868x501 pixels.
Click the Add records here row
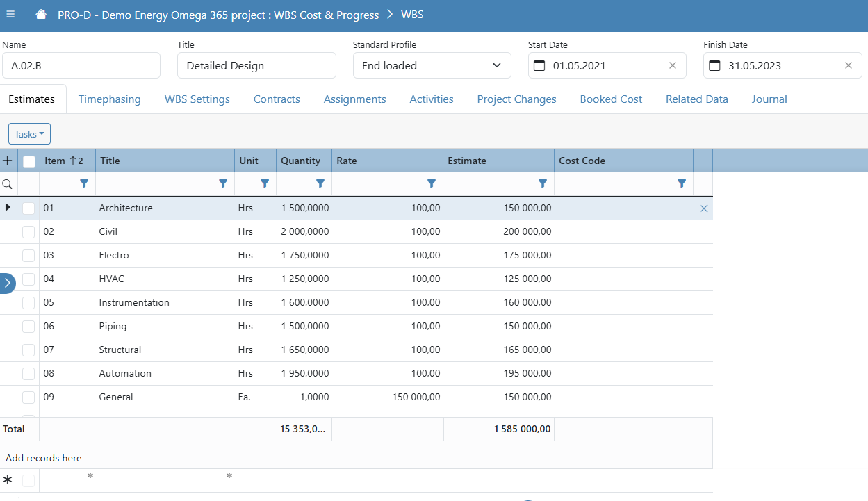356,458
